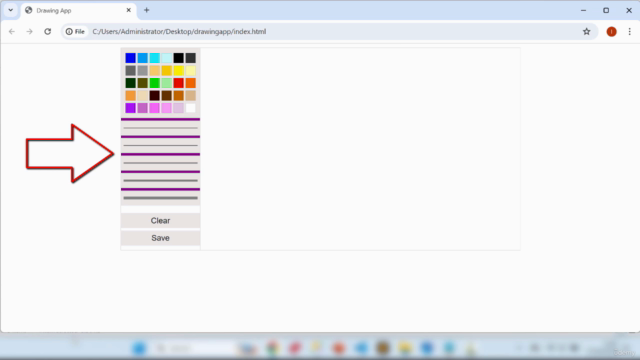The width and height of the screenshot is (640, 360).
Task: Open a new browser tab
Action: pos(147,10)
